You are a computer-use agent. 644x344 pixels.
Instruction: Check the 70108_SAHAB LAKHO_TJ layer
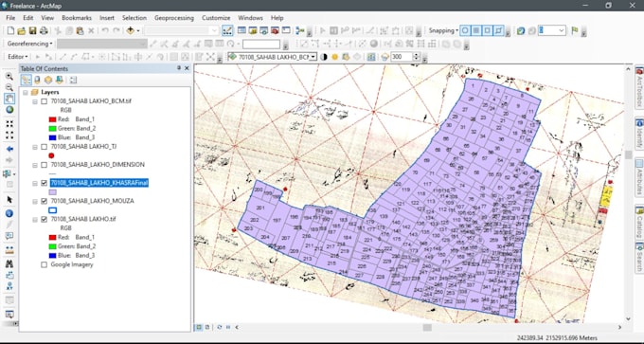(45, 147)
